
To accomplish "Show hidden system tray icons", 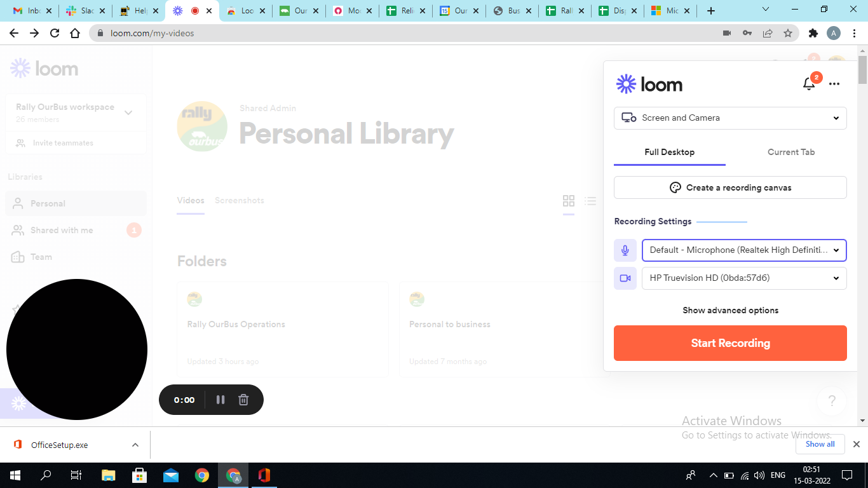I will tap(714, 475).
